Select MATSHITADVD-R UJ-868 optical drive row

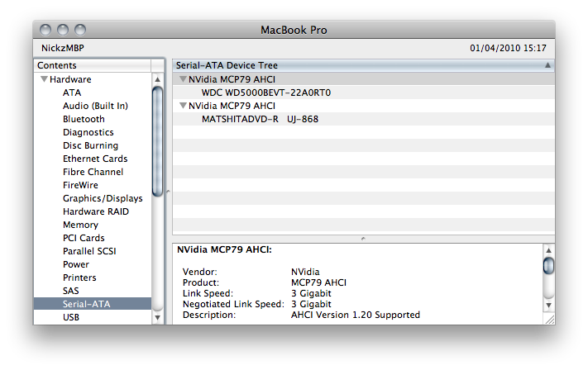coord(363,119)
